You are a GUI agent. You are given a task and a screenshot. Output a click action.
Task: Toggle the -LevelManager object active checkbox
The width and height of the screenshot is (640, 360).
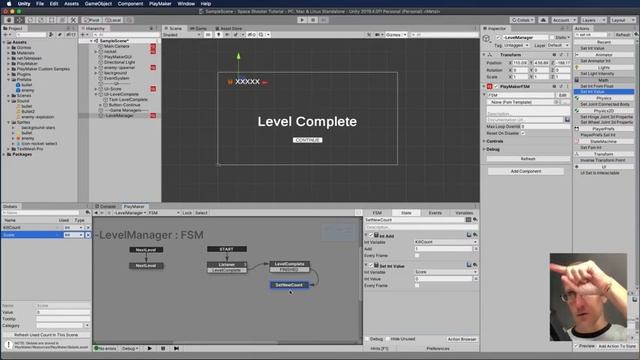(498, 38)
